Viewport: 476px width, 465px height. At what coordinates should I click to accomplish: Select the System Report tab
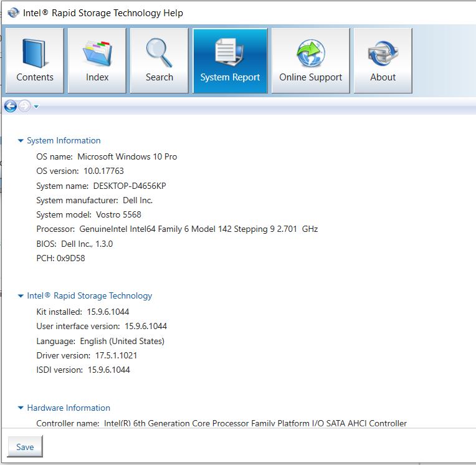tap(230, 60)
